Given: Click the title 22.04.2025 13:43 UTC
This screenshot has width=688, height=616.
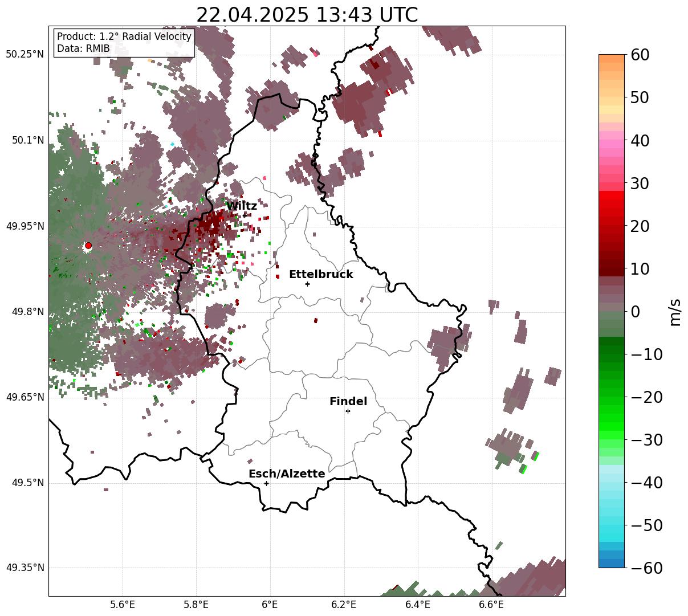Looking at the screenshot, I should point(307,15).
